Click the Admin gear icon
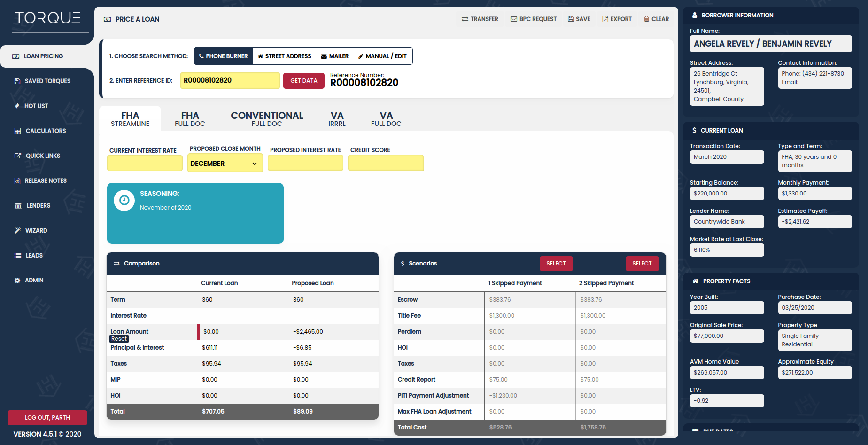 point(17,281)
